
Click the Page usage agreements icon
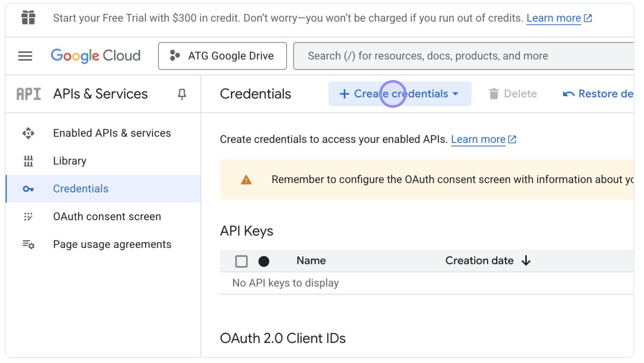coord(28,244)
